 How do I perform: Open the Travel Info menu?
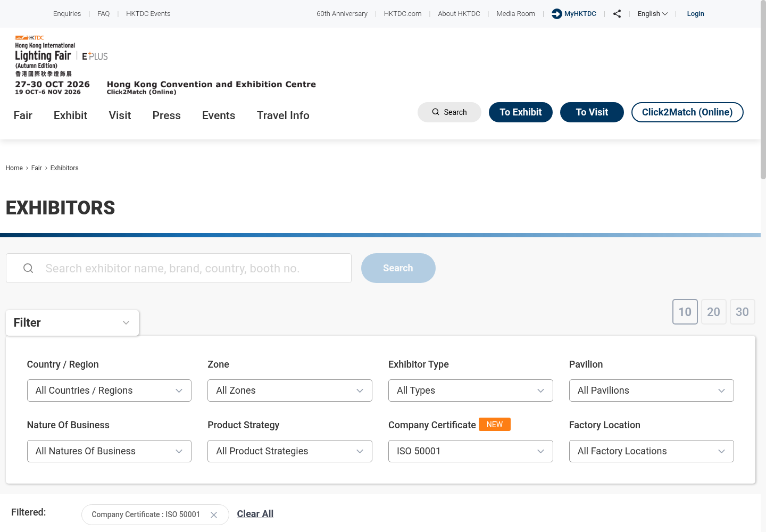[283, 115]
